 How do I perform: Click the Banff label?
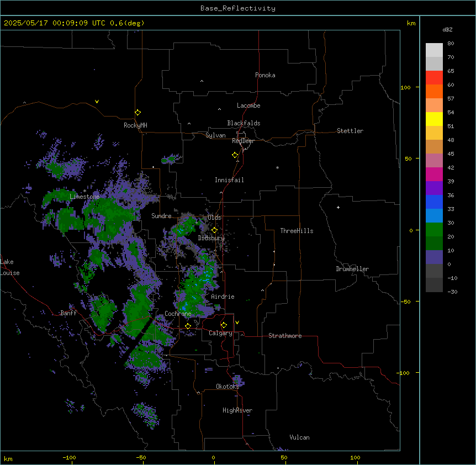coord(68,313)
